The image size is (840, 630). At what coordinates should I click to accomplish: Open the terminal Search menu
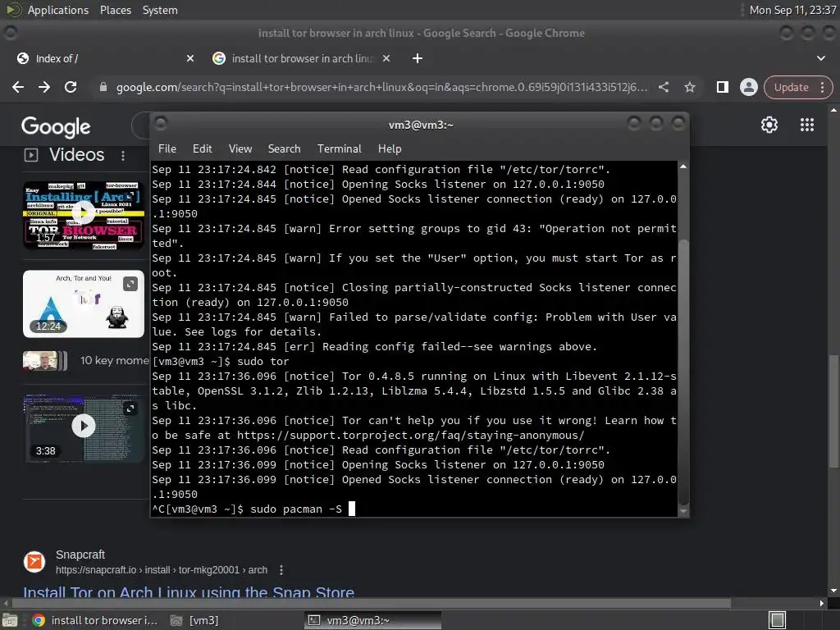click(x=284, y=149)
